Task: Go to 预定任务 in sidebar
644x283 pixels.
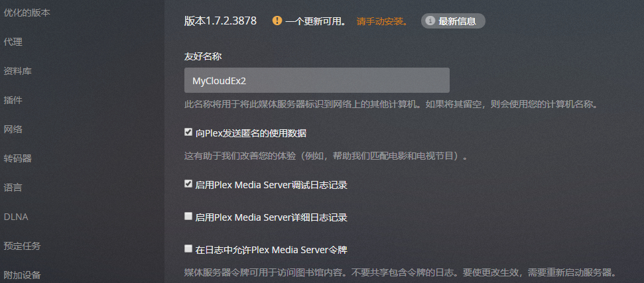Action: pyautogui.click(x=22, y=246)
